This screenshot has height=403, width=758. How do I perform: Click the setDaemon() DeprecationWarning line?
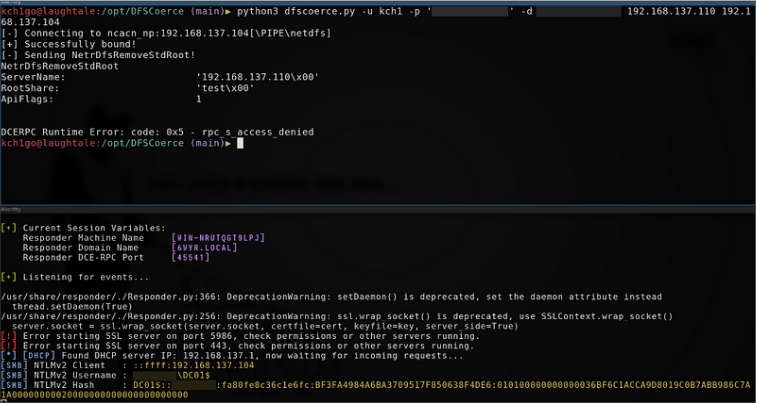click(331, 297)
